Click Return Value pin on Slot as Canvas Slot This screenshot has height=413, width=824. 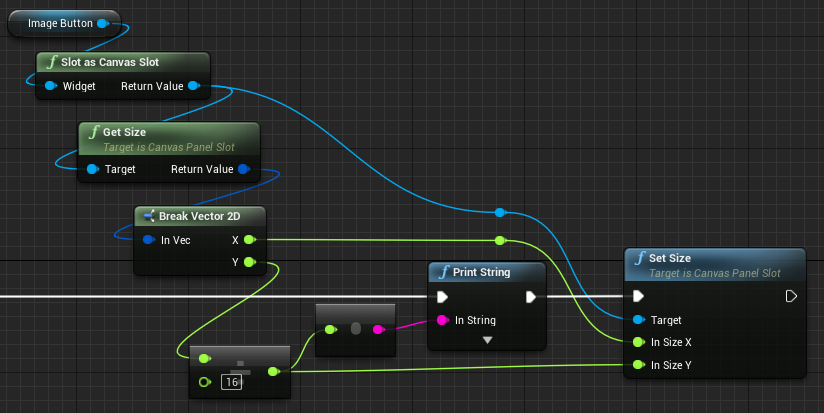click(x=194, y=86)
